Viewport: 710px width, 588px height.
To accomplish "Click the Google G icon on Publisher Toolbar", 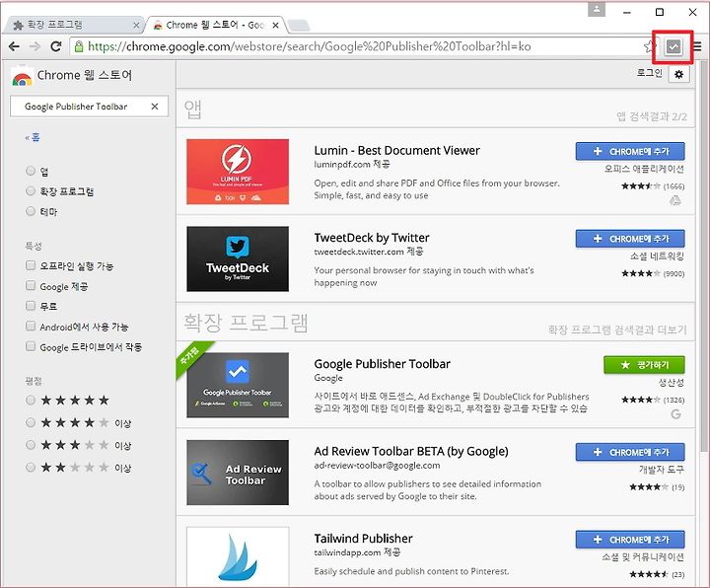I will coord(676,413).
